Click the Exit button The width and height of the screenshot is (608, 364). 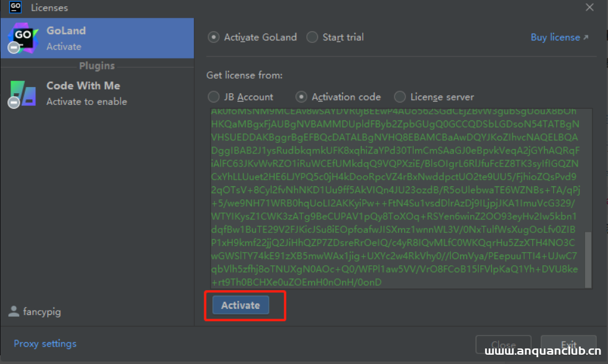[x=569, y=345]
